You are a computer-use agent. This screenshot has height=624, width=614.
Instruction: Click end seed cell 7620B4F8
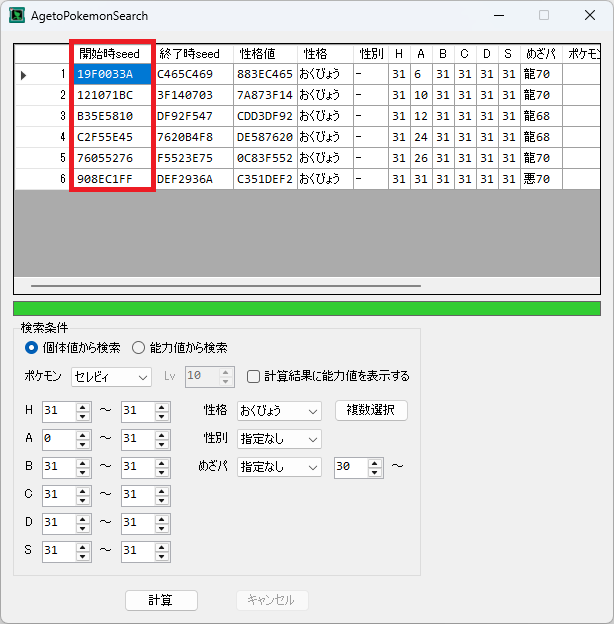coord(194,137)
